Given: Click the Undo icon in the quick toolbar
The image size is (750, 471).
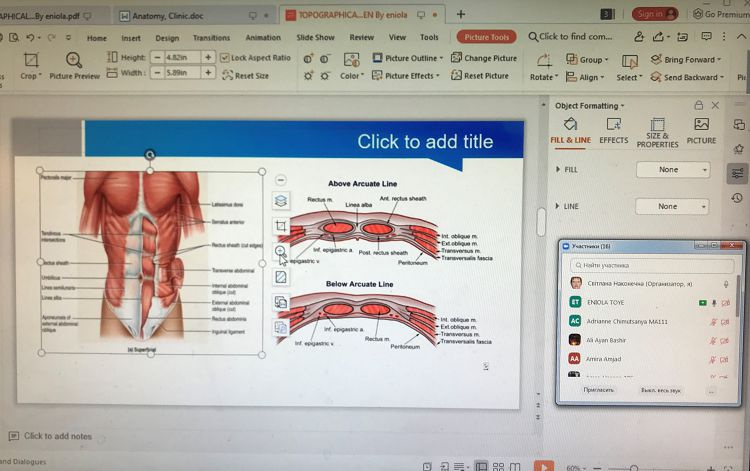Looking at the screenshot, I should tap(30, 37).
